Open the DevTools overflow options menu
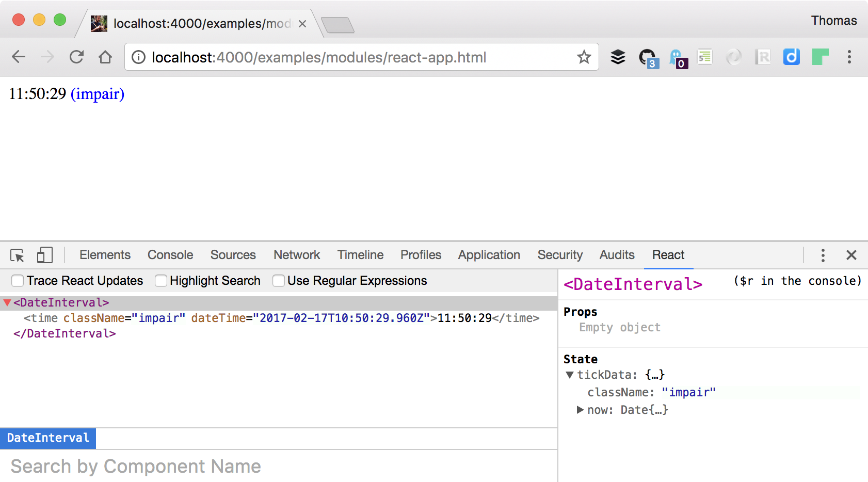 (823, 255)
